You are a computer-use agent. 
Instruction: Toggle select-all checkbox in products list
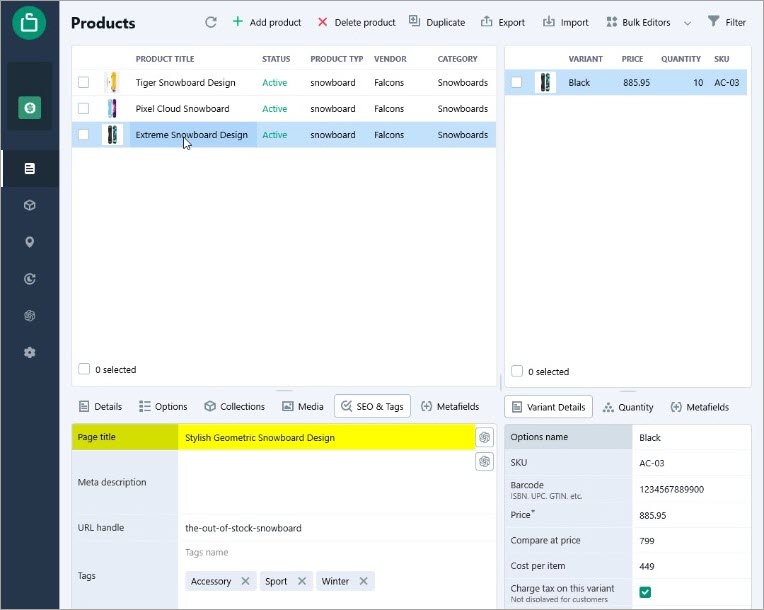(84, 369)
